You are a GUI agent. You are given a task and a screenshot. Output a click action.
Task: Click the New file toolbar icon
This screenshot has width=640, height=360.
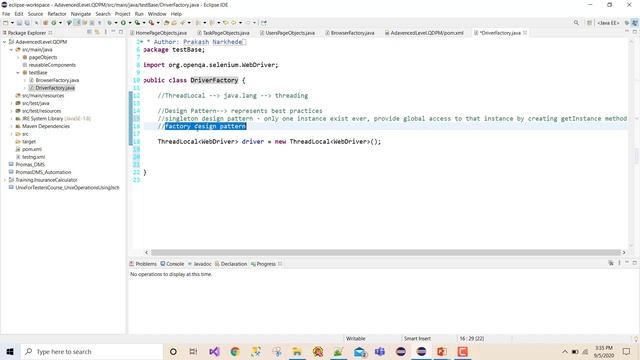tap(6, 23)
